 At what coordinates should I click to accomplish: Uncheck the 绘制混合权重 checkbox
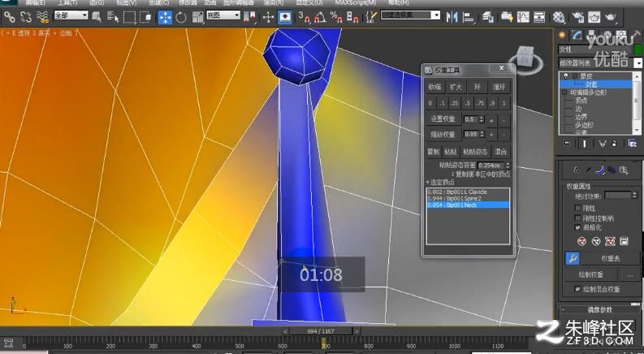coord(578,289)
